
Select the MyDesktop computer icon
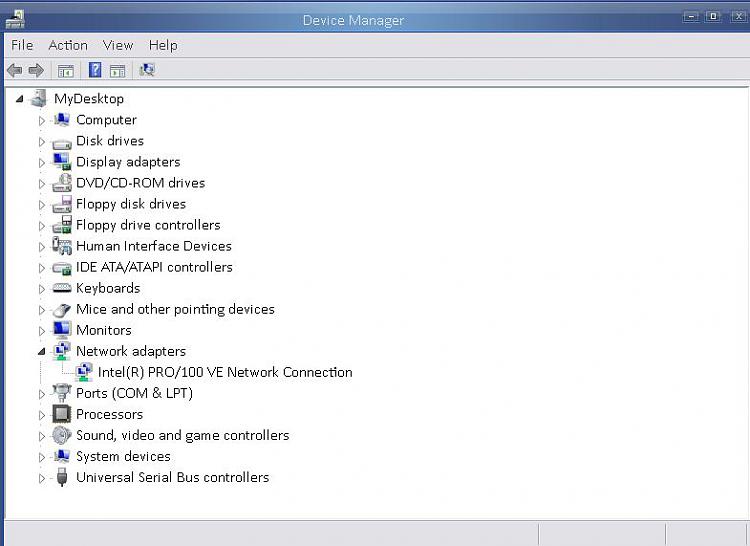(38, 98)
